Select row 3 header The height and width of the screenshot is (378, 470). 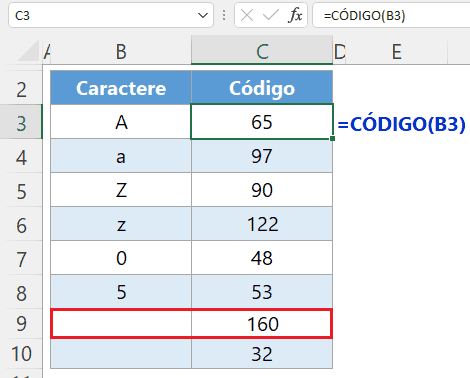[x=21, y=123]
